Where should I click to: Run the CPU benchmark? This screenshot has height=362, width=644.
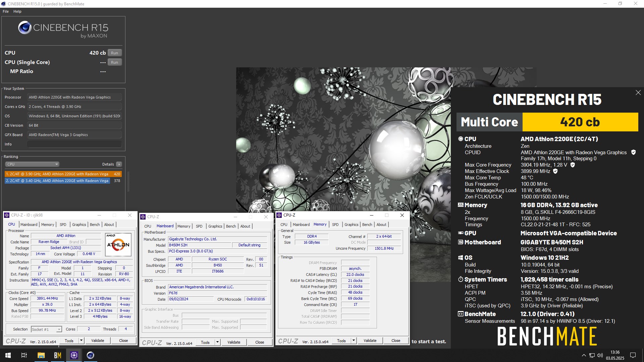click(114, 53)
